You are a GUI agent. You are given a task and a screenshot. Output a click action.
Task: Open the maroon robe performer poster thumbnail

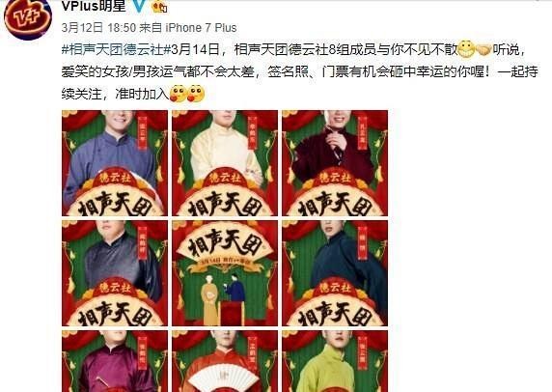coord(335,163)
